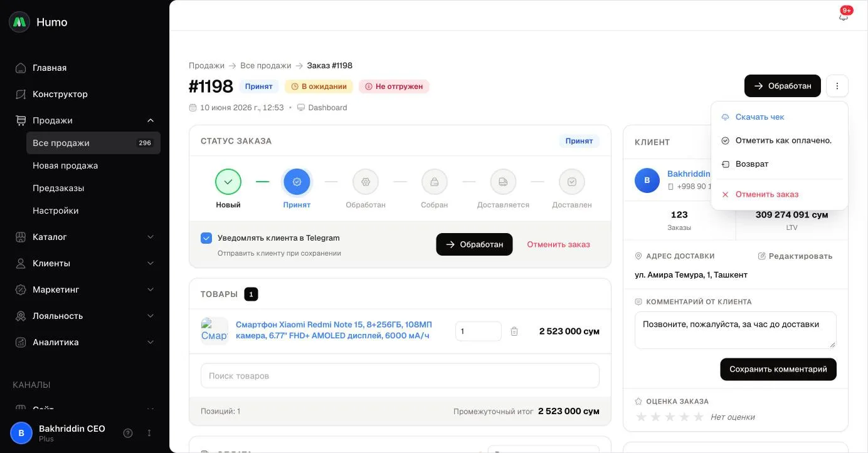Click the Принят status step circle
The width and height of the screenshot is (868, 453).
click(x=297, y=182)
